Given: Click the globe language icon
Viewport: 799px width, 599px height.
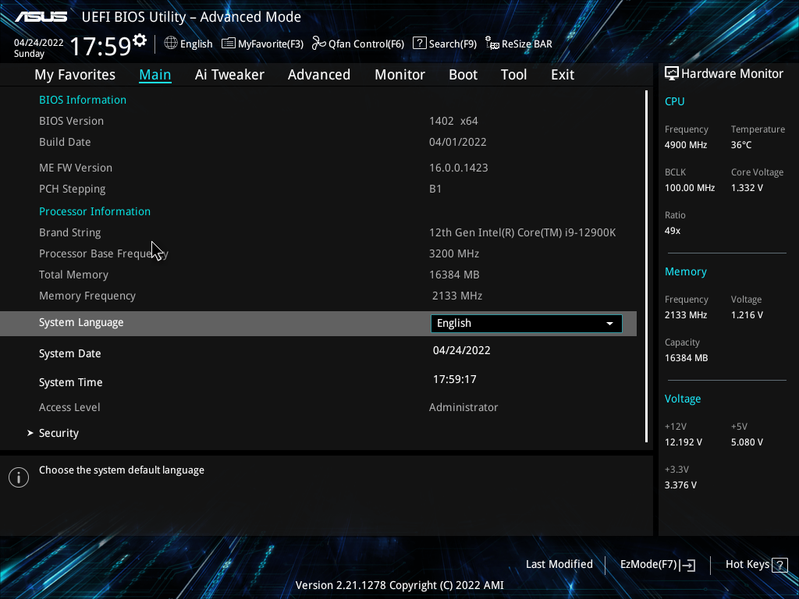Looking at the screenshot, I should (x=171, y=43).
